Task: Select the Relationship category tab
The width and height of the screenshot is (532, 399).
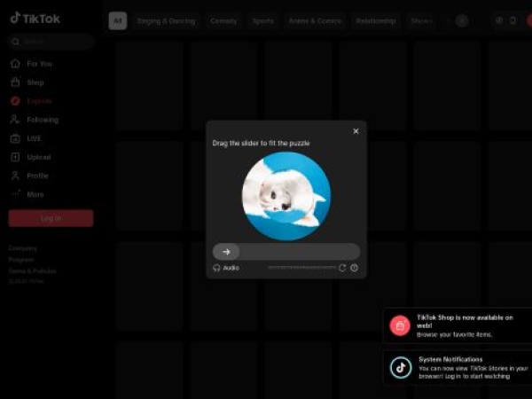Action: click(x=376, y=20)
